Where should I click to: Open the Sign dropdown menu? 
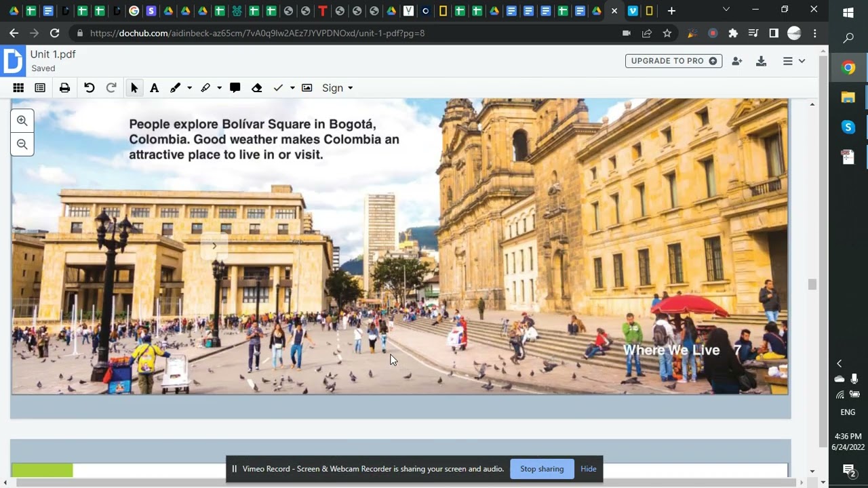click(338, 88)
